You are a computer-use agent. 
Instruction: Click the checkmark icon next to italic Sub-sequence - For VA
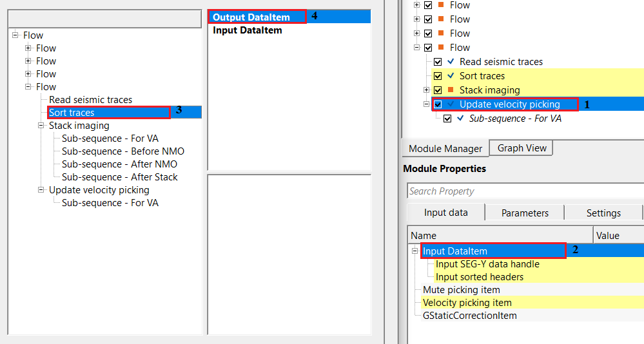(x=460, y=119)
